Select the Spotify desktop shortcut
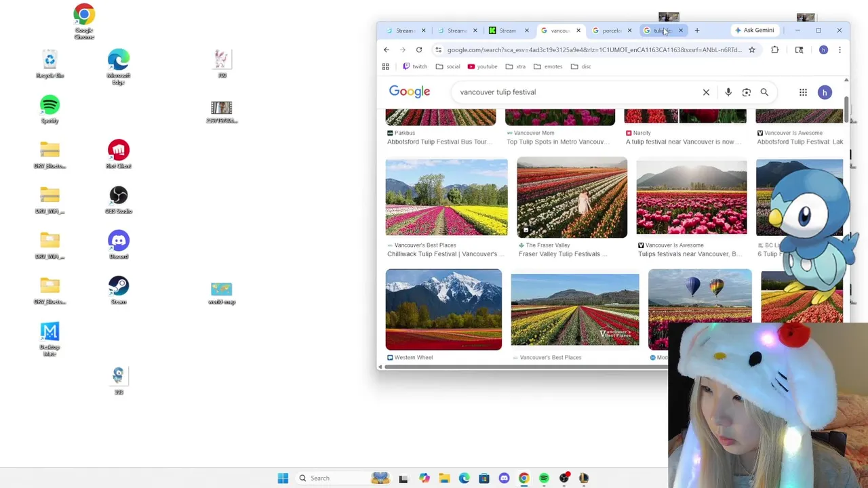Screen dimensions: 868x488 [x=50, y=110]
